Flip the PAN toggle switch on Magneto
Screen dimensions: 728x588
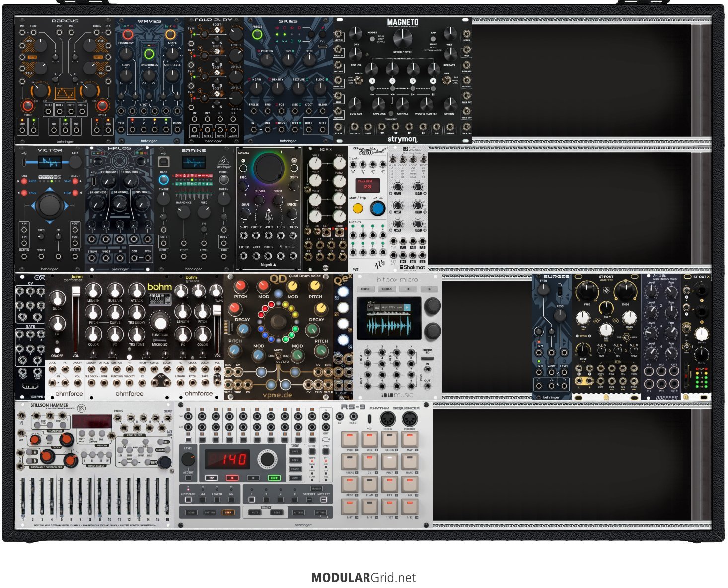[x=447, y=79]
